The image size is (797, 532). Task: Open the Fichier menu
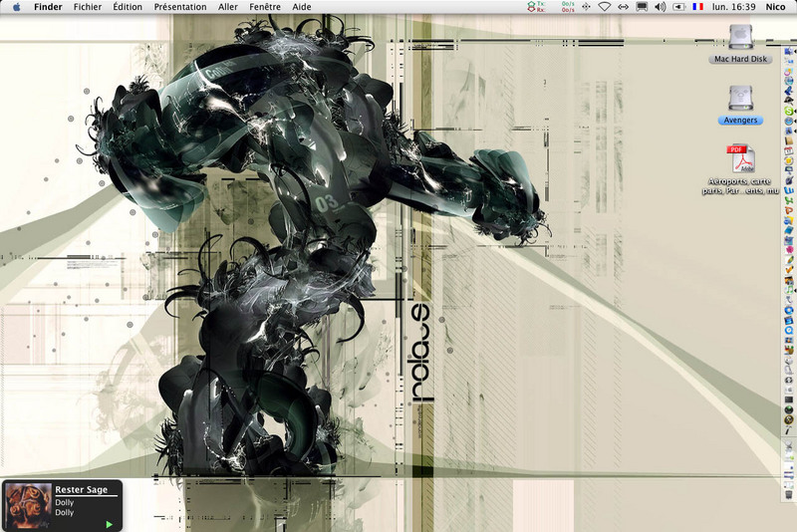coord(88,7)
